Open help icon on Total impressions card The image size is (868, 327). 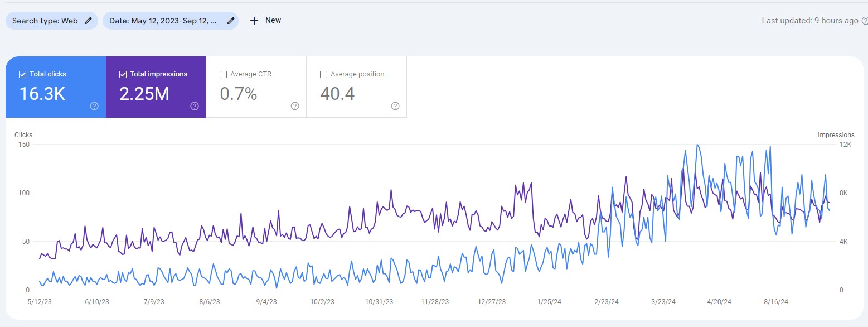[x=195, y=106]
